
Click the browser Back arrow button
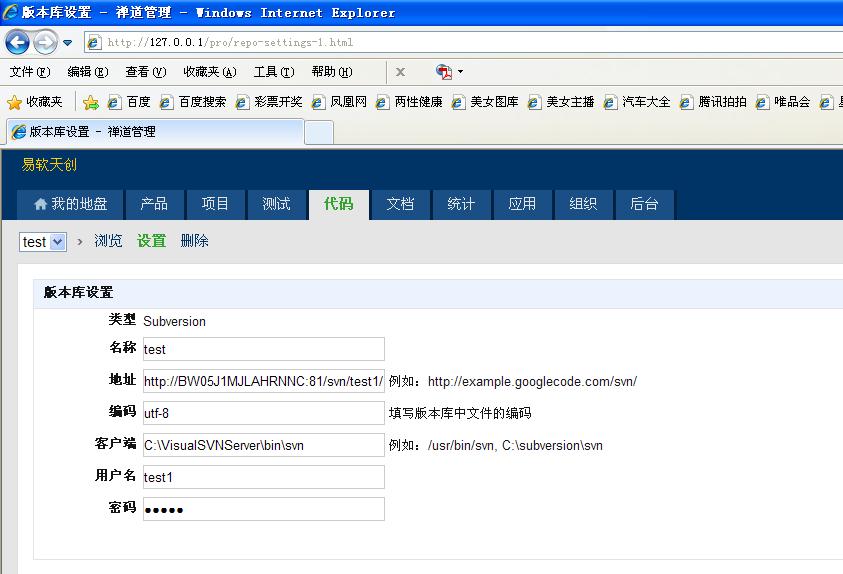pos(17,42)
